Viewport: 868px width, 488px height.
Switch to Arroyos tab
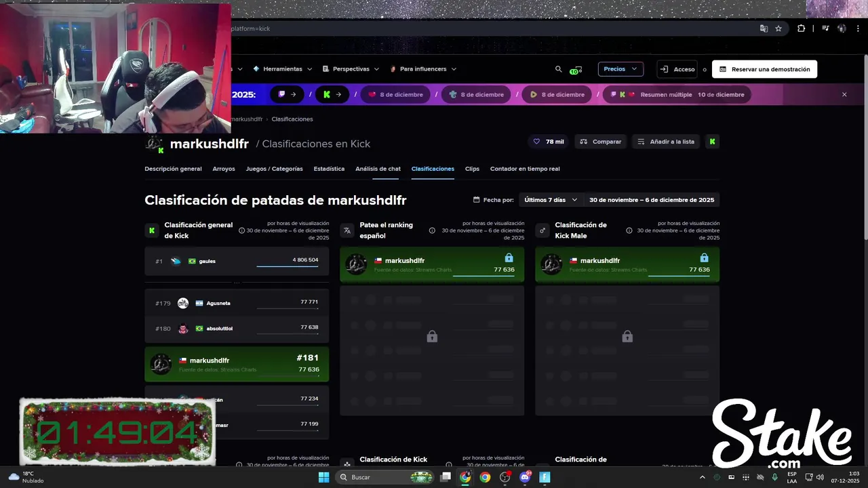[x=224, y=169]
